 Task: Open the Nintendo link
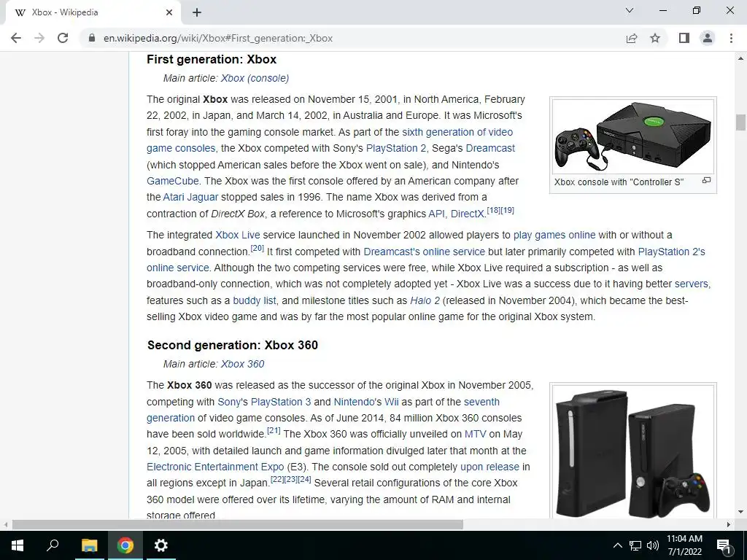click(354, 402)
